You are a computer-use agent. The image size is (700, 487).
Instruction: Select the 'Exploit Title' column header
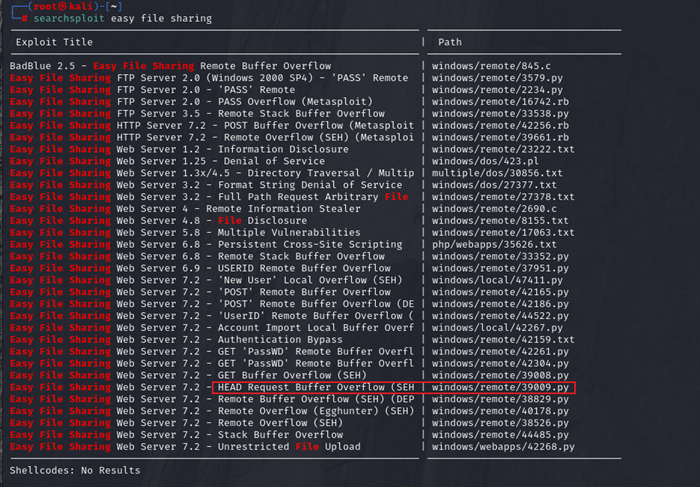[54, 42]
